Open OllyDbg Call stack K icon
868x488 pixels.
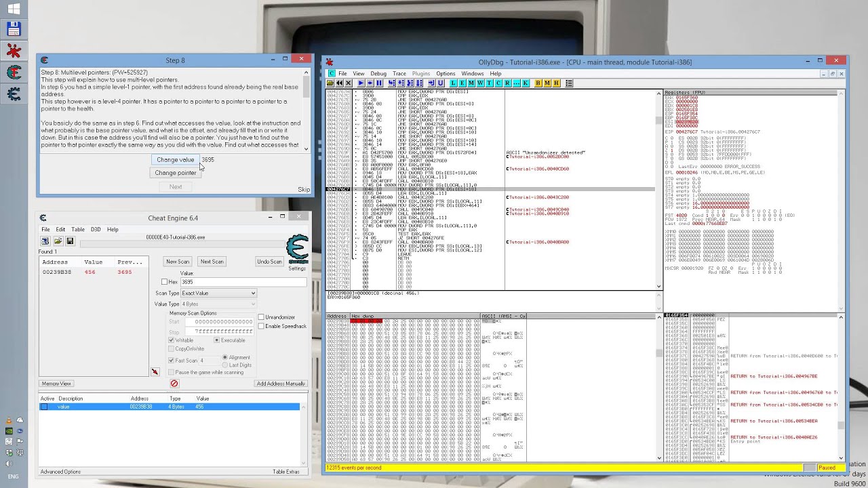526,83
